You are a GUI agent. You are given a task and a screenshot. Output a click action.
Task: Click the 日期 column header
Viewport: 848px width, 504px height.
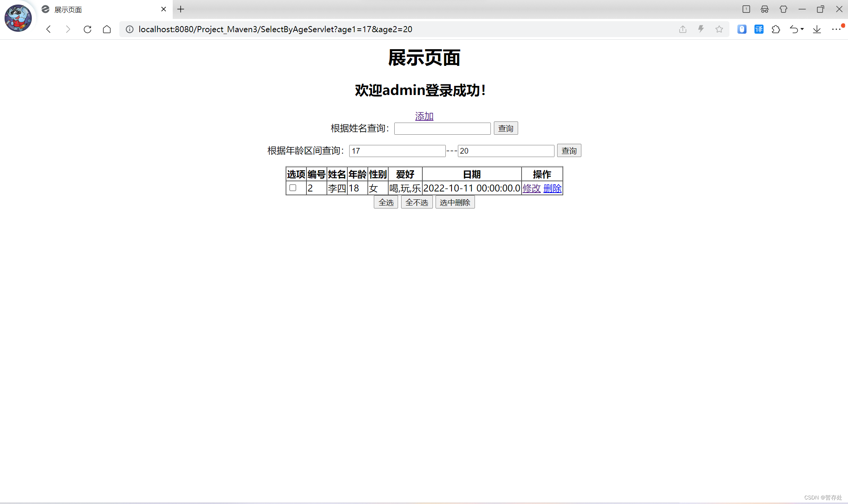click(x=472, y=174)
